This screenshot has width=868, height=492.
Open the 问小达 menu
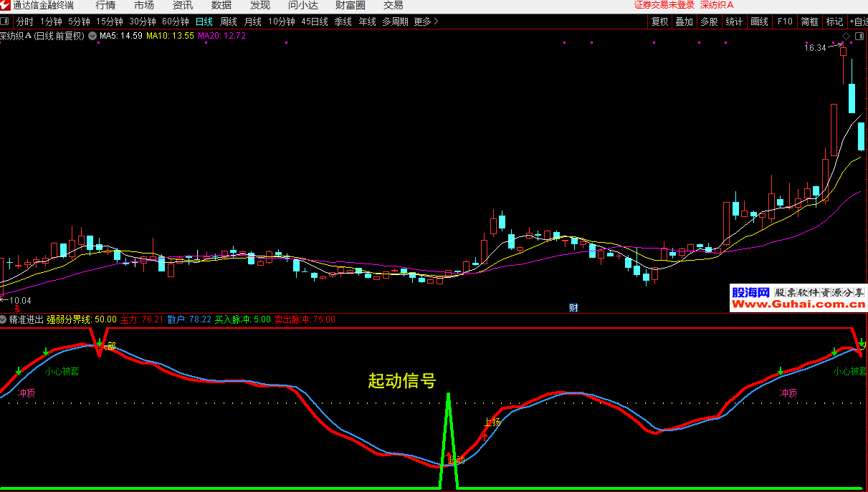(302, 6)
